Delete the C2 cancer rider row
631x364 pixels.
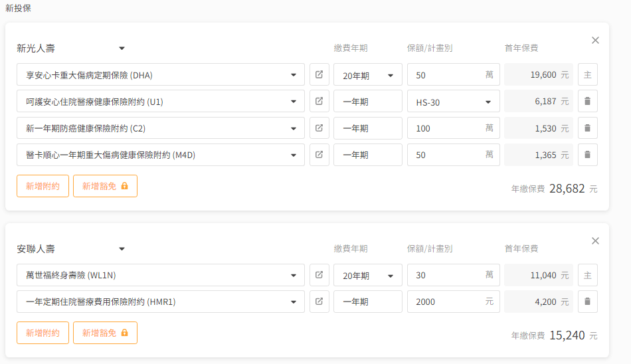pos(587,128)
